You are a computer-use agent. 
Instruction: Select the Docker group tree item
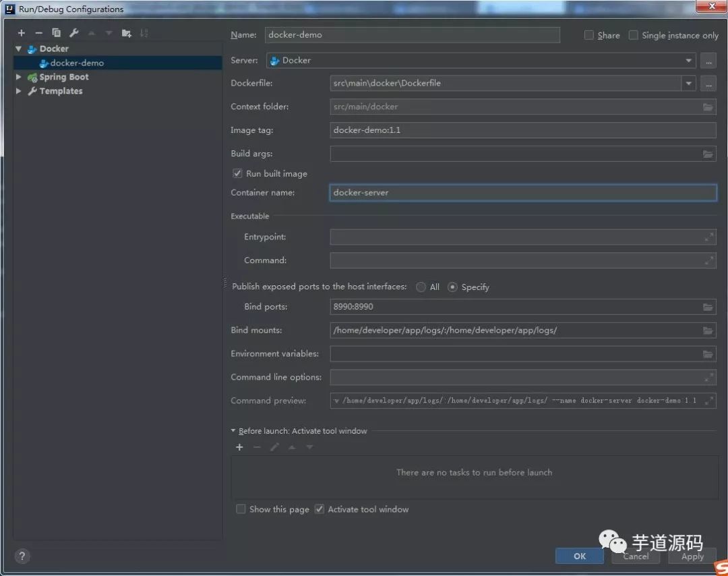pos(54,49)
